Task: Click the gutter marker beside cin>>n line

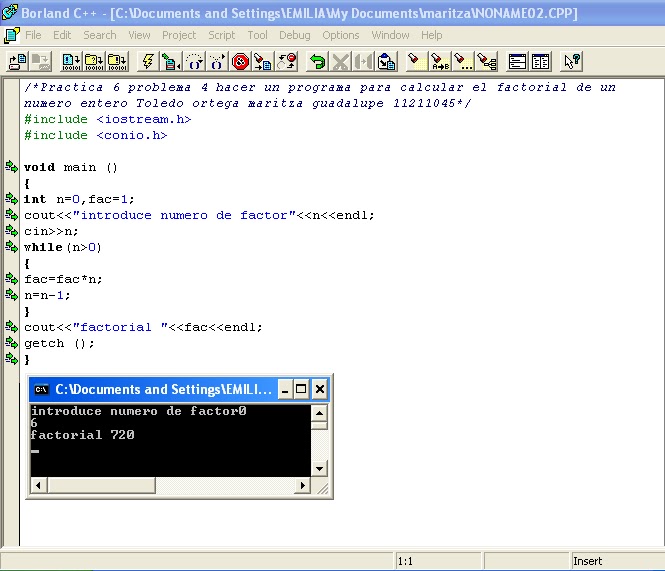Action: tap(11, 231)
